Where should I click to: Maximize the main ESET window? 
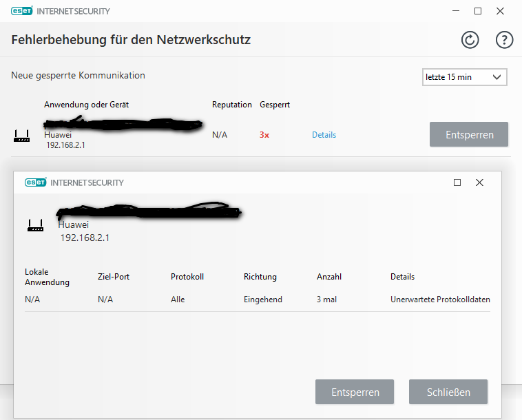(x=478, y=11)
